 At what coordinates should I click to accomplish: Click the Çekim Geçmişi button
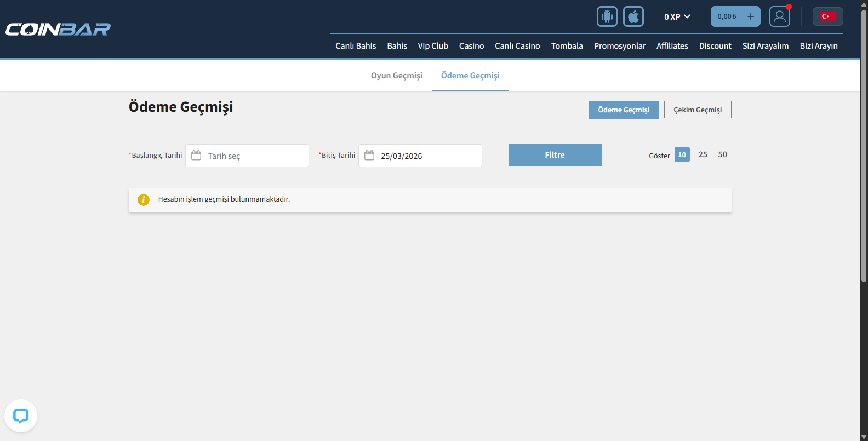tap(698, 110)
